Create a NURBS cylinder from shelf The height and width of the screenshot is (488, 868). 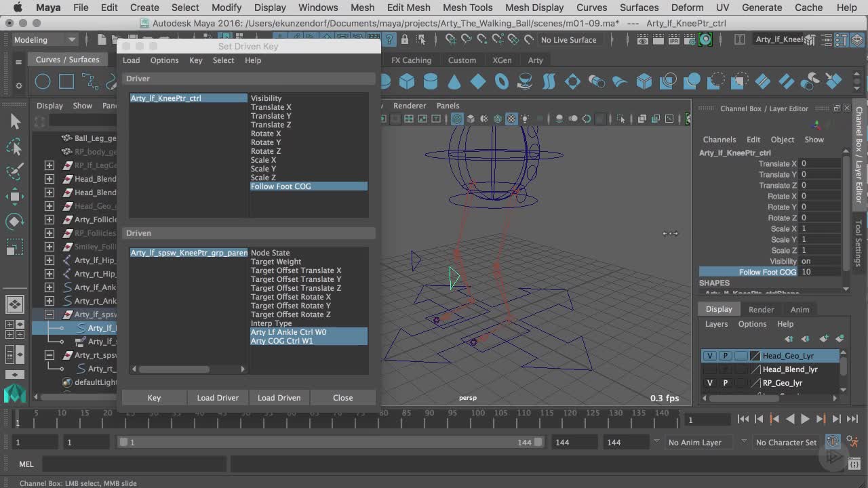pyautogui.click(x=431, y=82)
